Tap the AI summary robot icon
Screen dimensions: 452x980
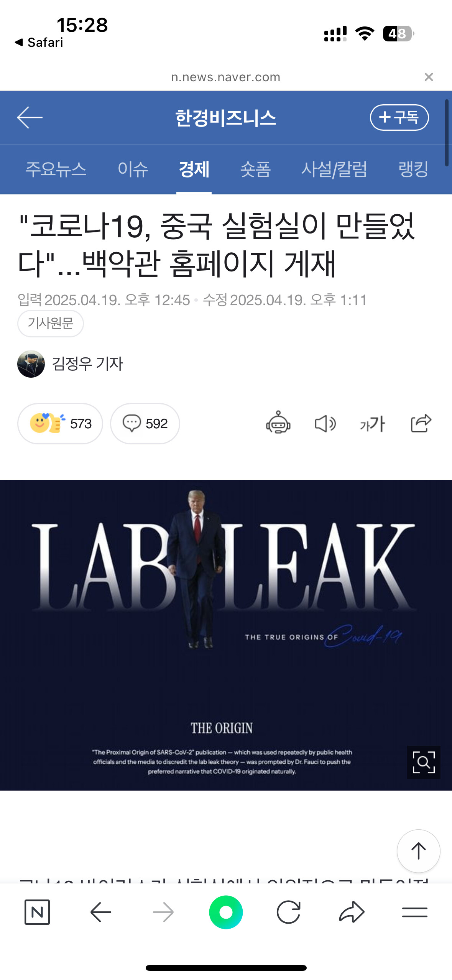tap(278, 423)
